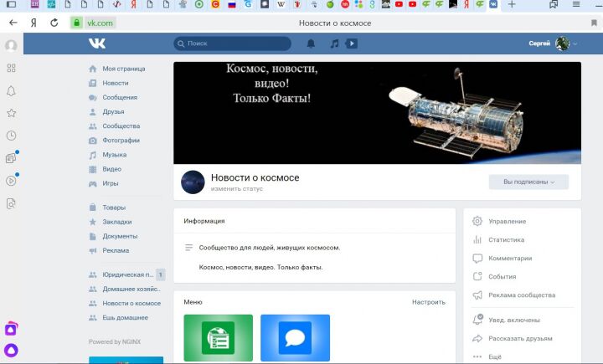
Task: Click Рассказать друзьям
Action: click(x=520, y=339)
